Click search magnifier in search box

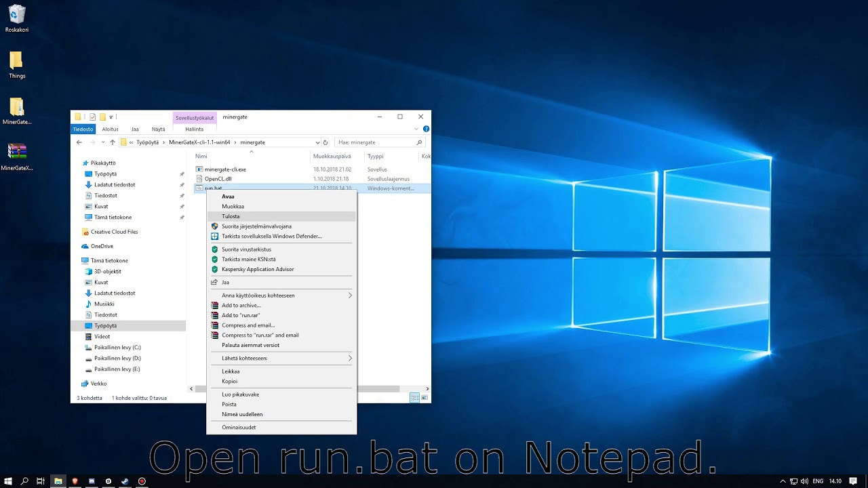[419, 142]
